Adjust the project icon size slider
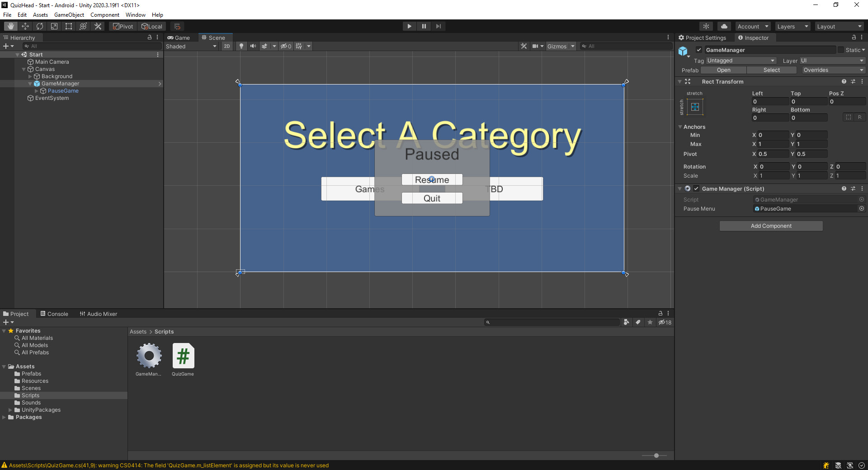This screenshot has height=470, width=868. pos(656,456)
